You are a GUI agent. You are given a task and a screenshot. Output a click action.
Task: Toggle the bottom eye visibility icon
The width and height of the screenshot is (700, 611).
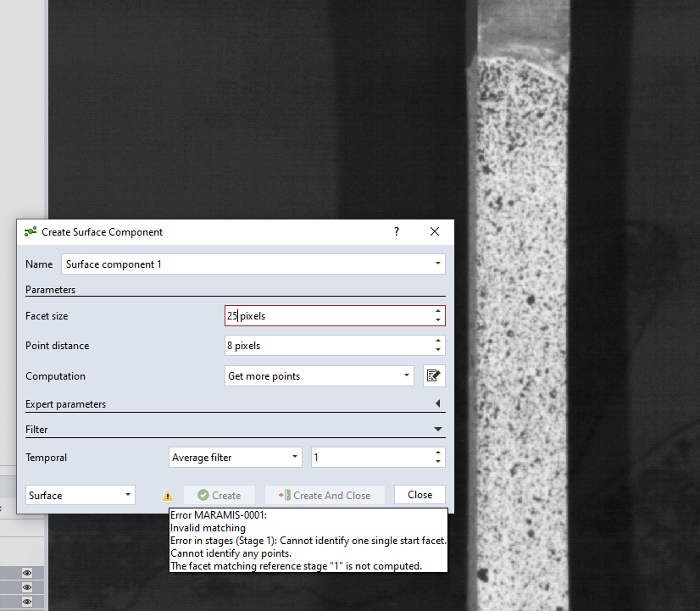(x=27, y=602)
